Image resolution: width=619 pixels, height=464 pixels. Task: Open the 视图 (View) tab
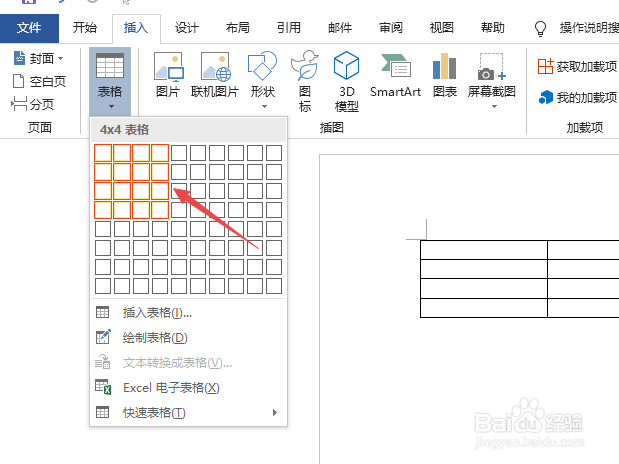point(442,28)
